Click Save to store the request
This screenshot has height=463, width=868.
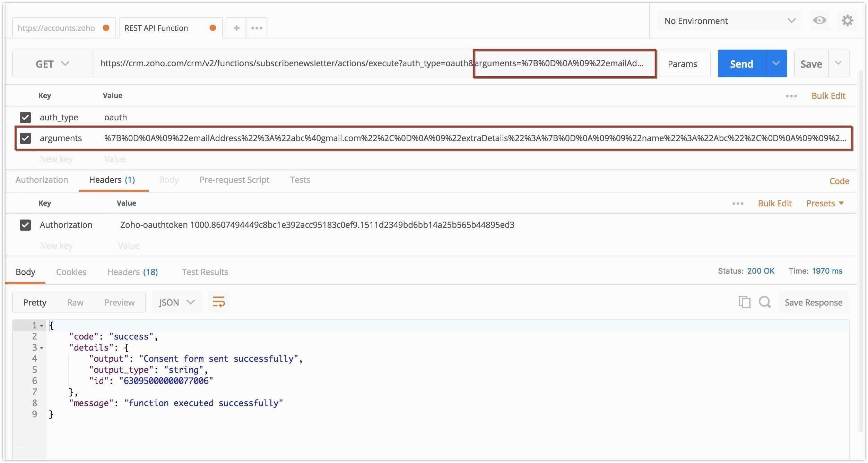point(811,63)
